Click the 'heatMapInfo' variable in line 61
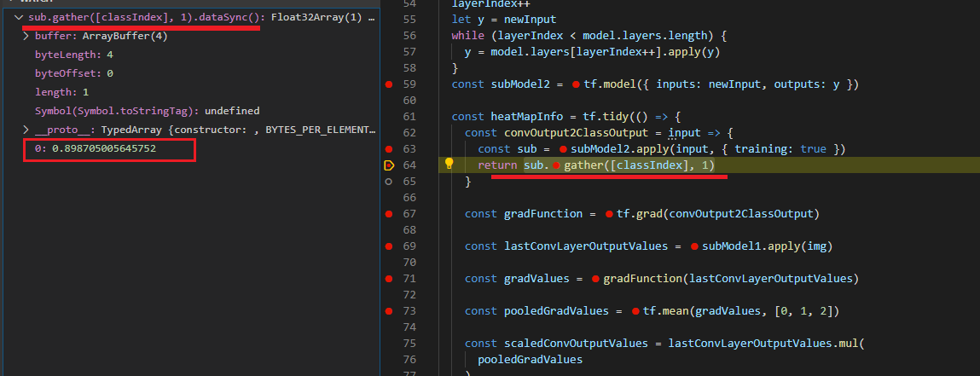Viewport: 980px width, 376px height. click(x=527, y=117)
